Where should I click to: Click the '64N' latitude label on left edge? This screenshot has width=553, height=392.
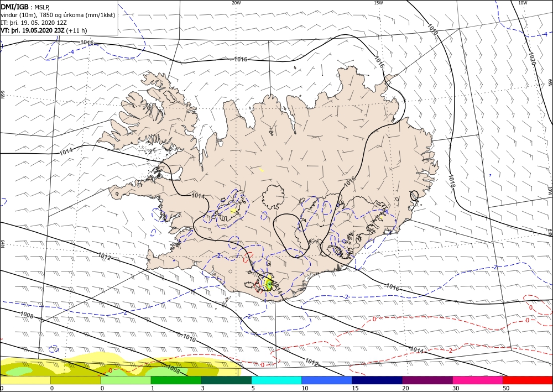pyautogui.click(x=2, y=244)
